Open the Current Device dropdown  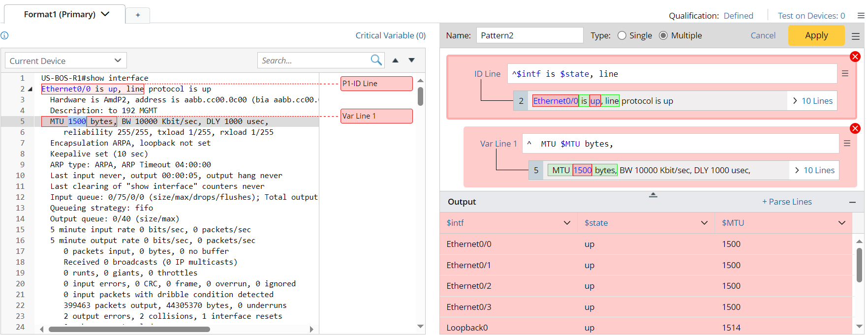pyautogui.click(x=65, y=61)
